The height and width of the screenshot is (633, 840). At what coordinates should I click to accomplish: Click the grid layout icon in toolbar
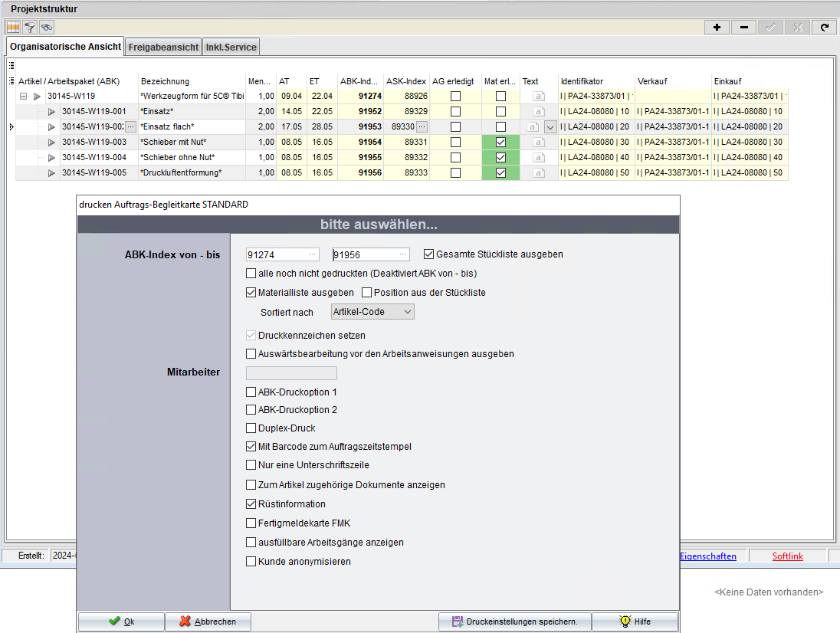[x=13, y=28]
